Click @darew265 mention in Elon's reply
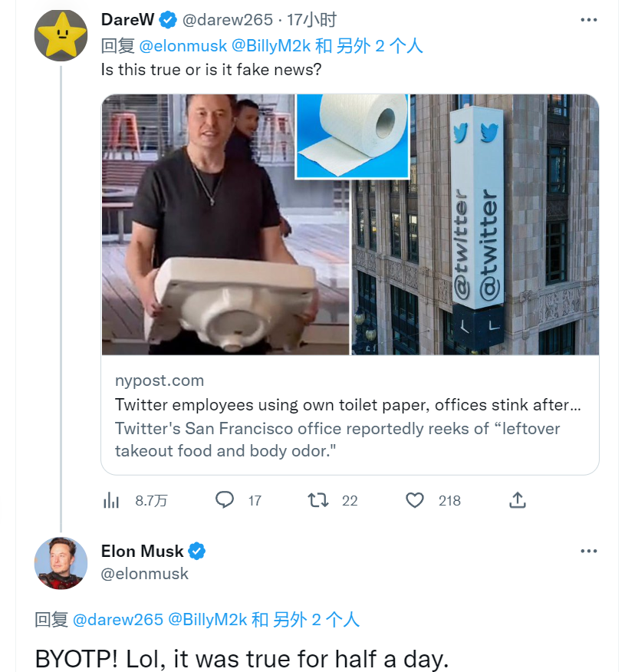The image size is (625, 672). 117,619
